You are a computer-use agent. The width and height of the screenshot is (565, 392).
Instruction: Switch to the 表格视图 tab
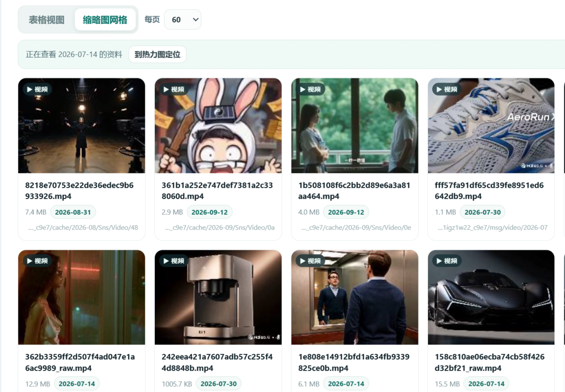pyautogui.click(x=47, y=20)
